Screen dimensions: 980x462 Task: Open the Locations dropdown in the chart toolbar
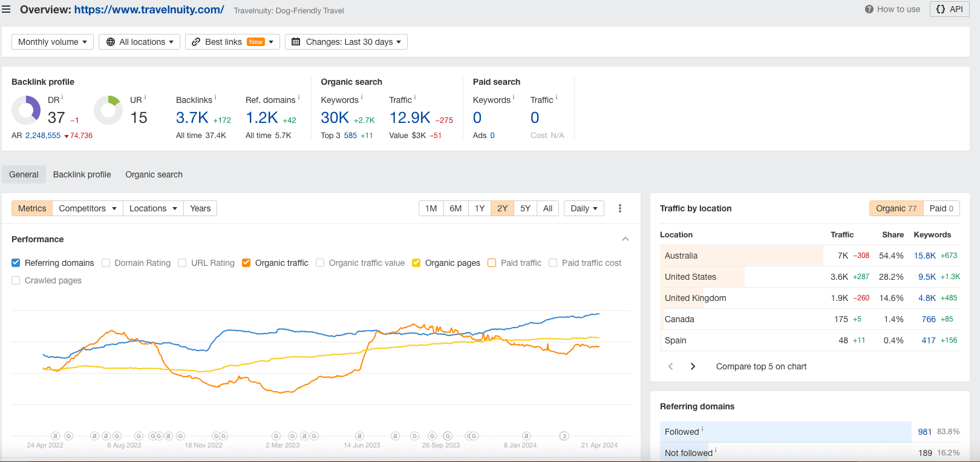(153, 208)
